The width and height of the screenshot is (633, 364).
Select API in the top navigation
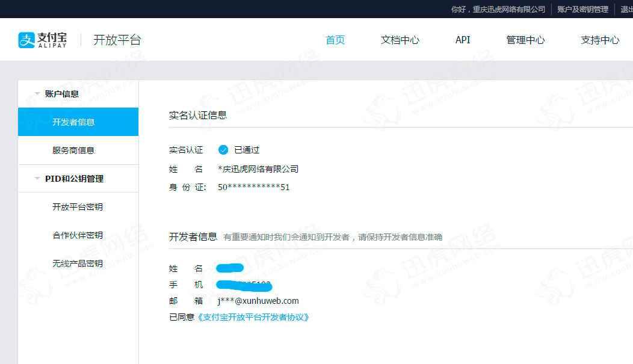click(463, 40)
